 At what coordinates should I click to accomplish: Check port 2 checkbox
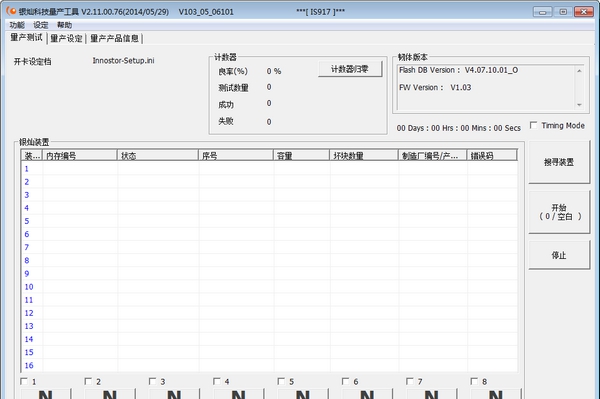click(88, 381)
